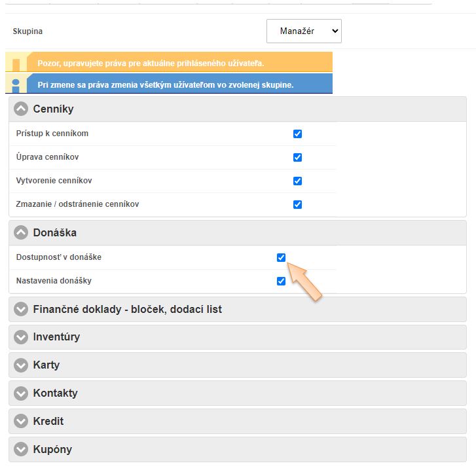The image size is (476, 474).
Task: Click the orange warning notice banner
Action: click(169, 64)
